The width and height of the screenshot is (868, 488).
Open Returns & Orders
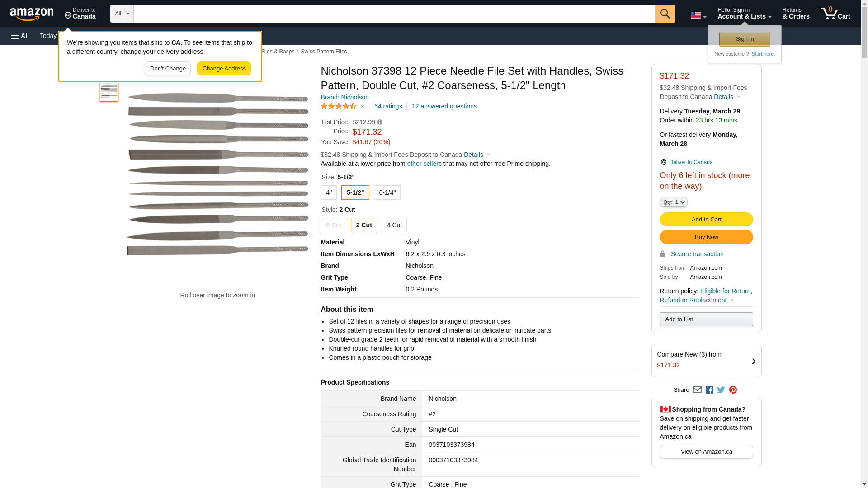coord(796,14)
